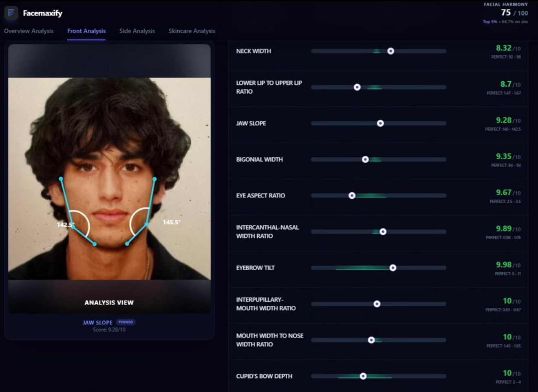Click the Mouth Width to Nose Width slider handle
The width and height of the screenshot is (538, 392).
[x=371, y=340]
